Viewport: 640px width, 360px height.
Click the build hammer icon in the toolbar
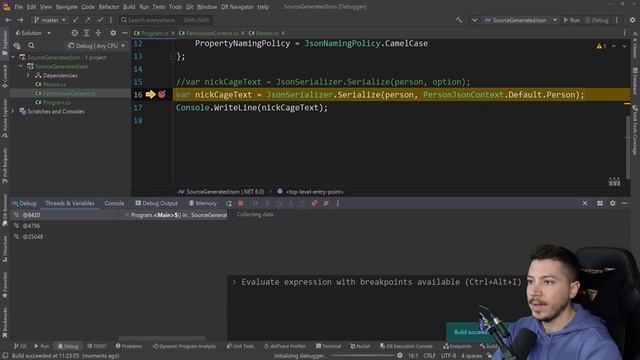pyautogui.click(x=459, y=20)
